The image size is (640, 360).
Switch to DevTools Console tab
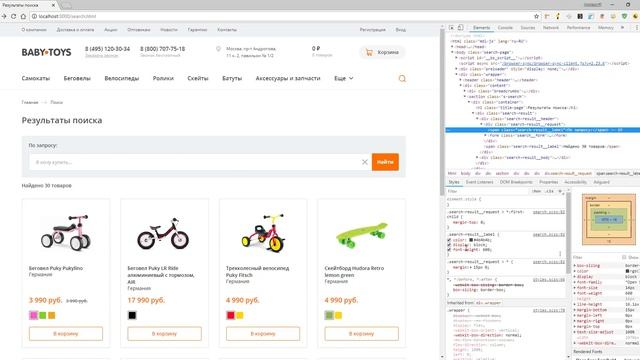pos(505,27)
